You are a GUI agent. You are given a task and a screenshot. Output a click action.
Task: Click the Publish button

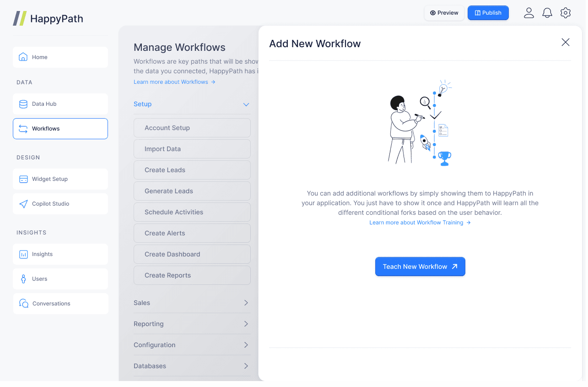point(488,13)
